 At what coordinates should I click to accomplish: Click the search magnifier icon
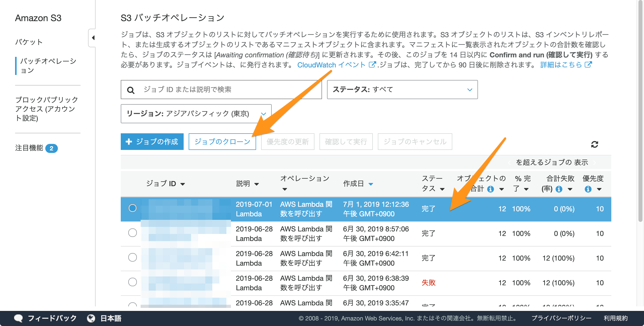[x=131, y=90]
